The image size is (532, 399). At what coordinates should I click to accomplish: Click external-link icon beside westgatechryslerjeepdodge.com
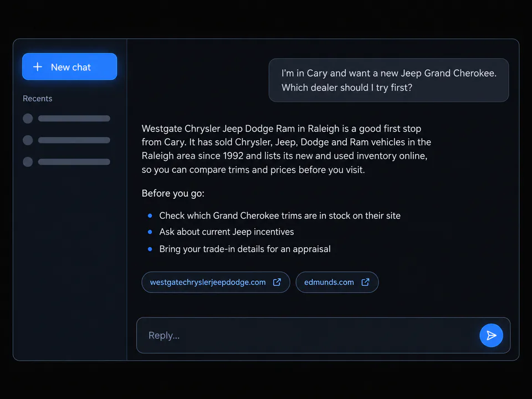[277, 282]
